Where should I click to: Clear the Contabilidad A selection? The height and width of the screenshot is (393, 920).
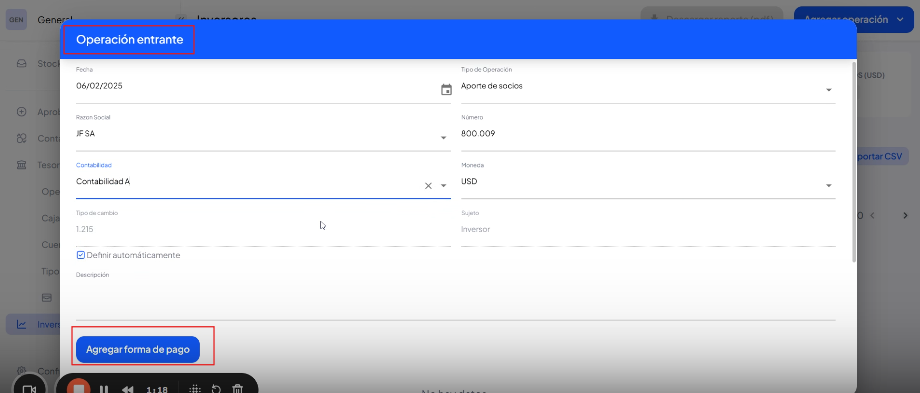point(428,185)
